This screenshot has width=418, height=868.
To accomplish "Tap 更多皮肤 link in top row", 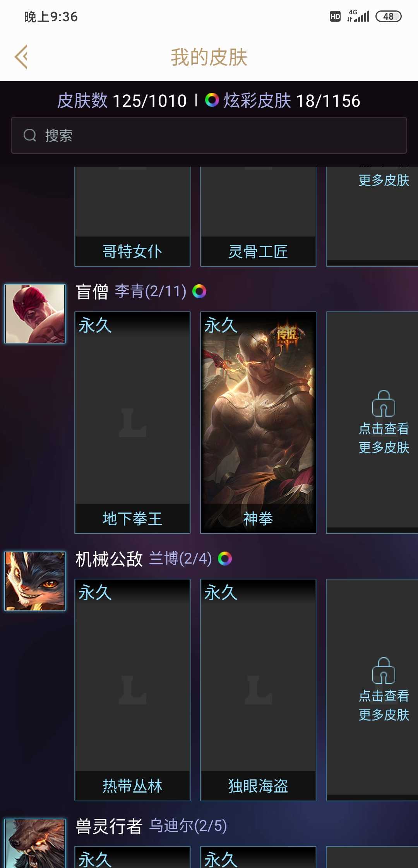I will tap(384, 180).
